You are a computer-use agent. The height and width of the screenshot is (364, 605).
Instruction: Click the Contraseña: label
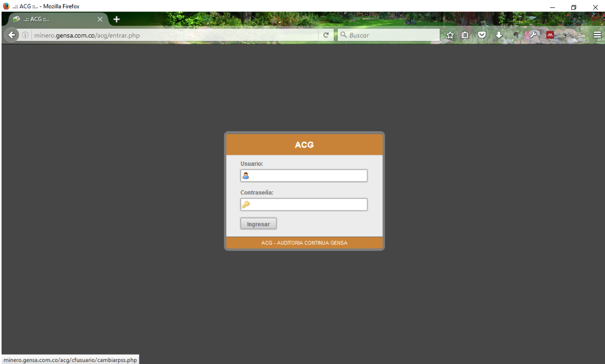pyautogui.click(x=257, y=193)
